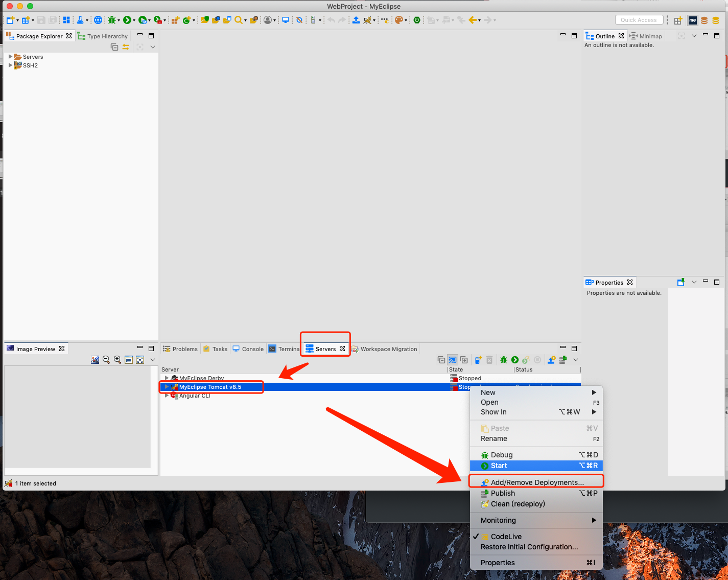Click the Tomcat cat server toolbar icon

[368, 20]
